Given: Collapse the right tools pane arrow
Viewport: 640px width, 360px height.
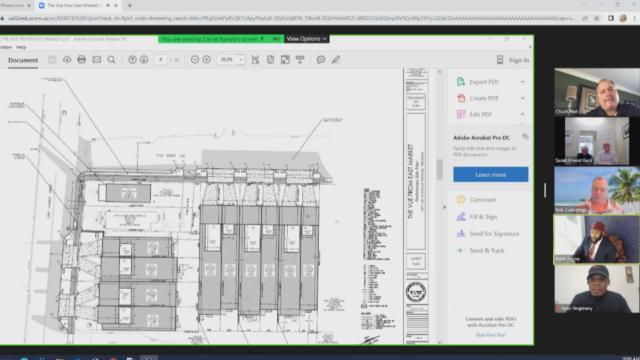Looking at the screenshot, I should pyautogui.click(x=444, y=207).
